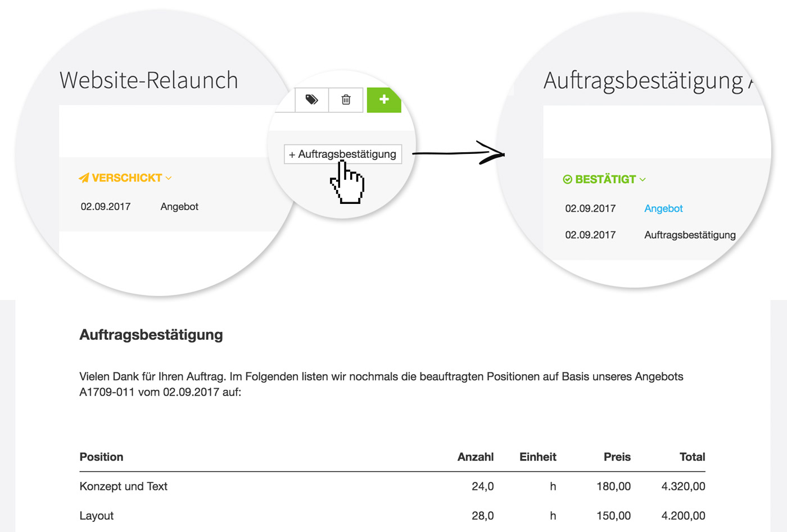
Task: Click the green confirmed checkmark icon
Action: point(568,179)
